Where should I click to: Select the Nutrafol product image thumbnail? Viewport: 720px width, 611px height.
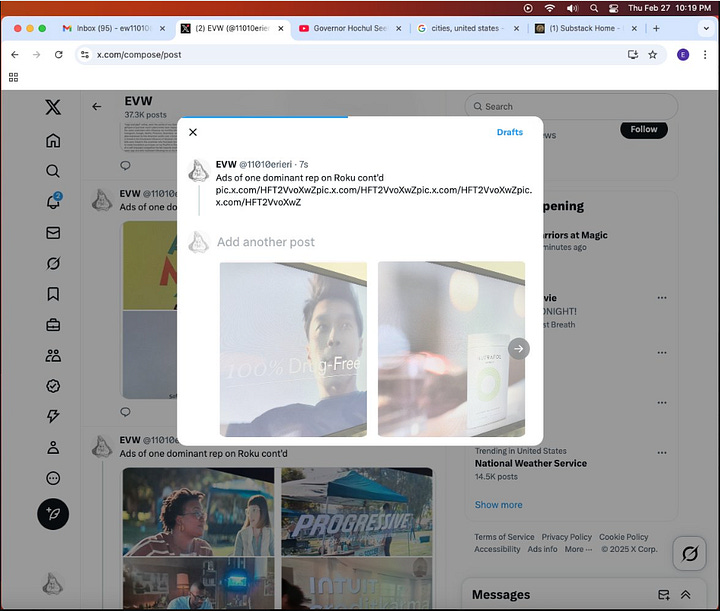pyautogui.click(x=451, y=349)
